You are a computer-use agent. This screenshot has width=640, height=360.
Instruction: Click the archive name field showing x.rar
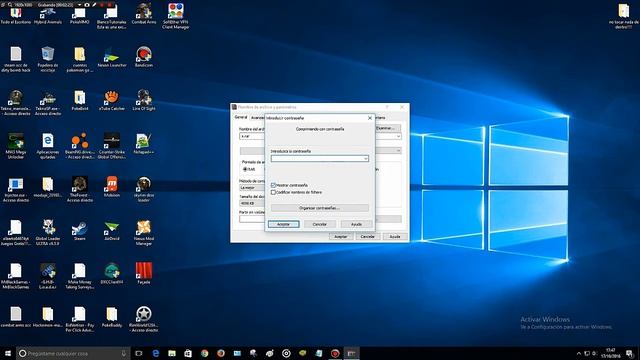click(x=252, y=136)
